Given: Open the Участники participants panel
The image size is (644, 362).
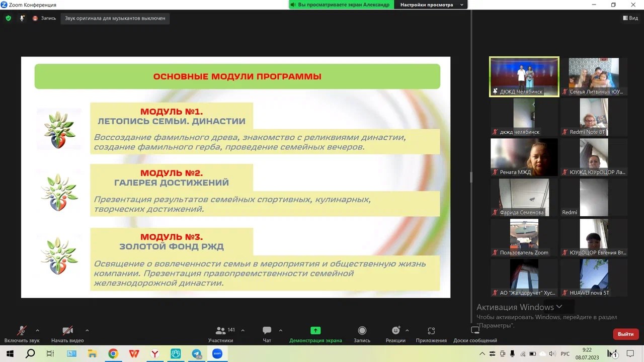Looking at the screenshot, I should click(221, 334).
